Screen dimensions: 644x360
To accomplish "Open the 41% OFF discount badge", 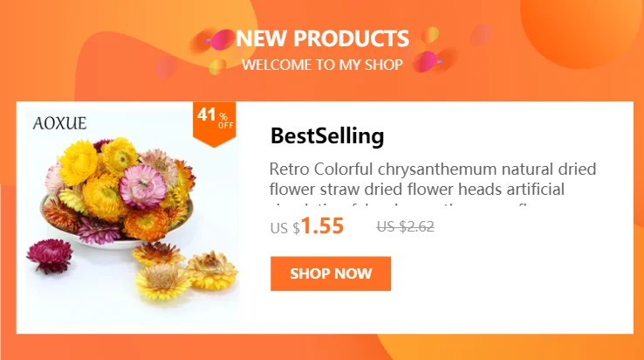I will pyautogui.click(x=214, y=124).
